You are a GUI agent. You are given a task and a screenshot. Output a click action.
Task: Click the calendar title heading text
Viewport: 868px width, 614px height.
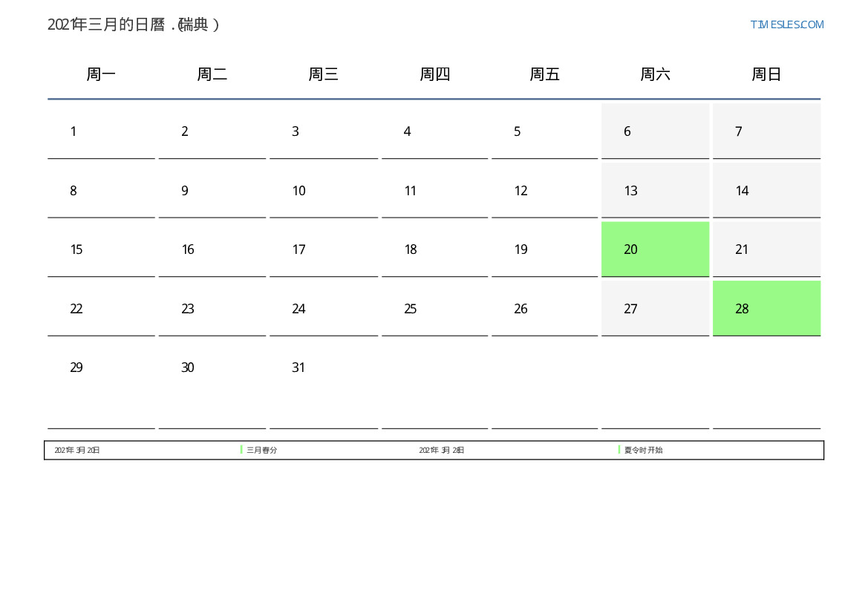coord(134,25)
